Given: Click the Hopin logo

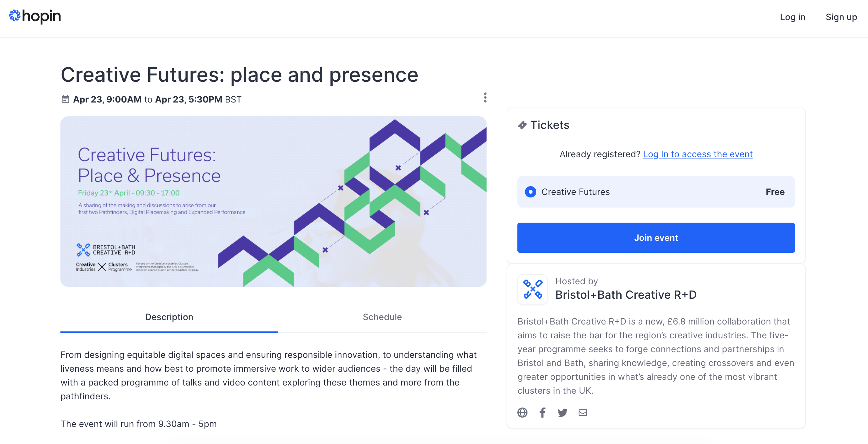Looking at the screenshot, I should coord(35,16).
